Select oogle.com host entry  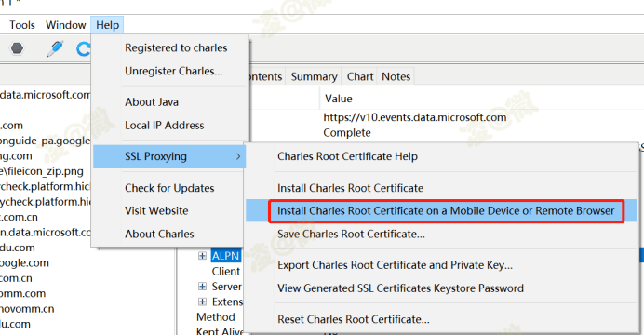tap(24, 262)
